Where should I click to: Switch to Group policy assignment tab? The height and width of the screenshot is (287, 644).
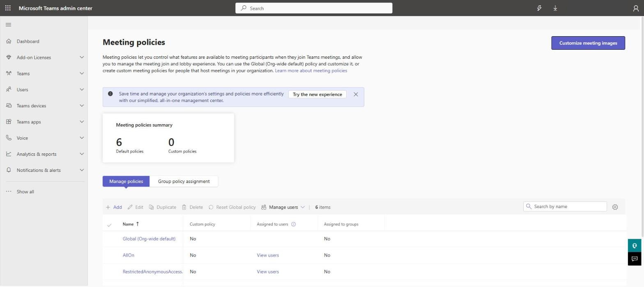point(184,181)
